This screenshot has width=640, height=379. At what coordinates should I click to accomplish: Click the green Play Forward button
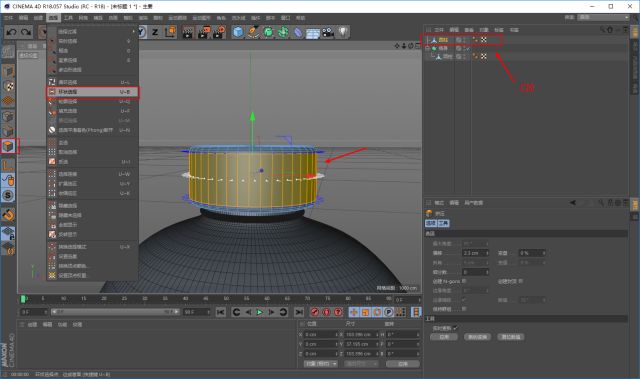[x=260, y=312]
